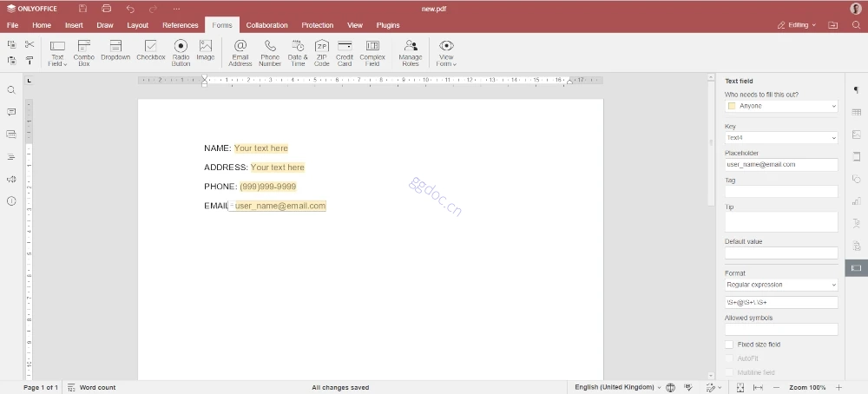The width and height of the screenshot is (868, 394).
Task: Click the spell checking icon in status bar
Action: 688,387
